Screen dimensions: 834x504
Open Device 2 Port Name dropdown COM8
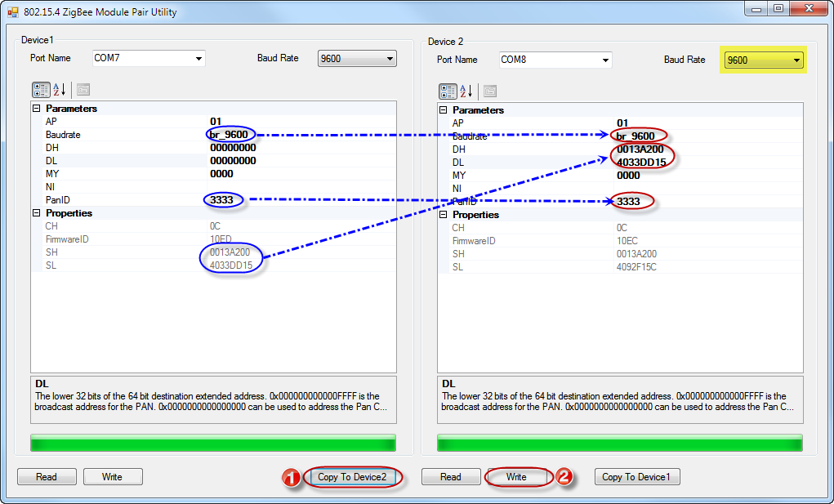point(555,60)
